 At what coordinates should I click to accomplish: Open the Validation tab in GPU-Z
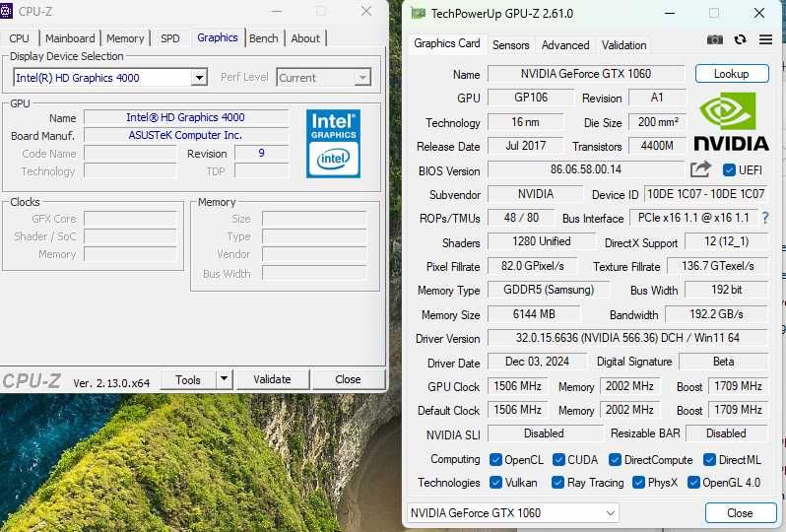coord(624,45)
